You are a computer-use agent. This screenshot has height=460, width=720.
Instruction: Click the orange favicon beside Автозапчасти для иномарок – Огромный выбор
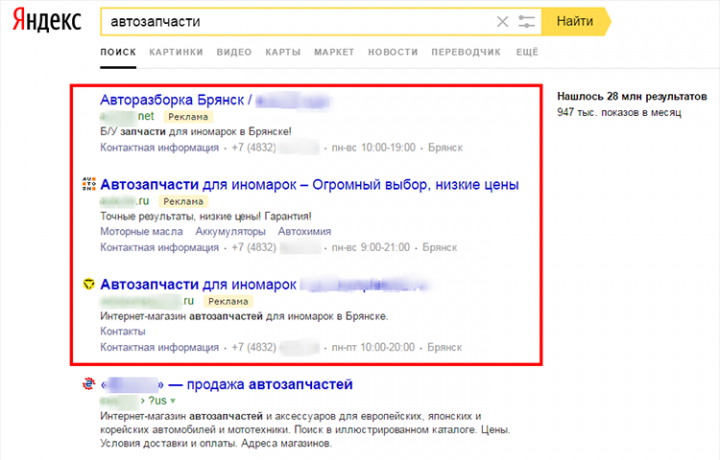(x=89, y=184)
